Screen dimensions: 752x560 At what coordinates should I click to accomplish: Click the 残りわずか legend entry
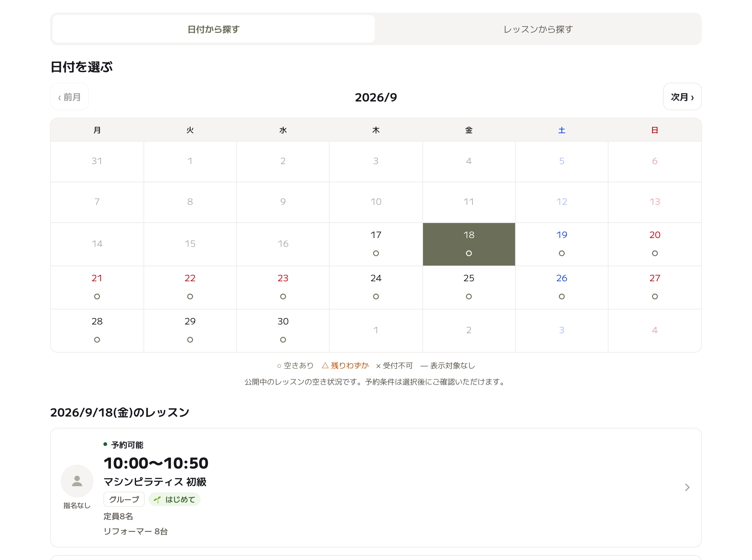tap(345, 366)
